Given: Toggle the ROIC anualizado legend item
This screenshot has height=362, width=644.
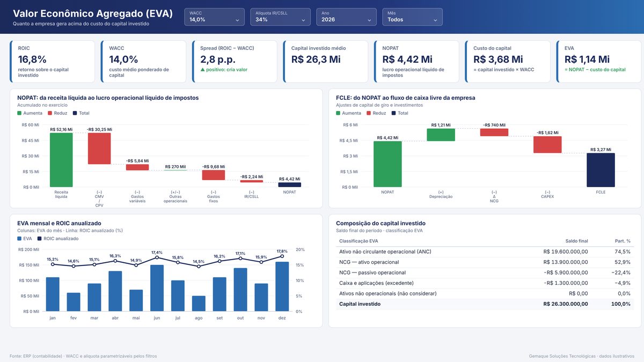Looking at the screenshot, I should [57, 239].
